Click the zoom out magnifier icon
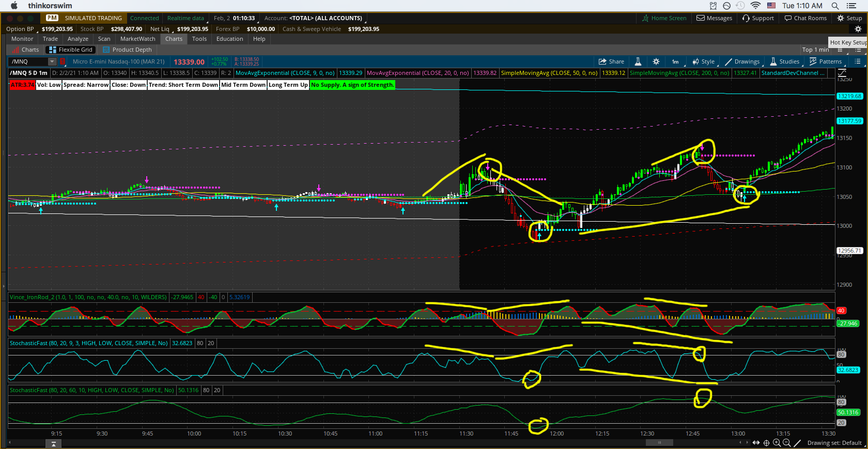Viewport: 868px width, 449px height. (786, 443)
